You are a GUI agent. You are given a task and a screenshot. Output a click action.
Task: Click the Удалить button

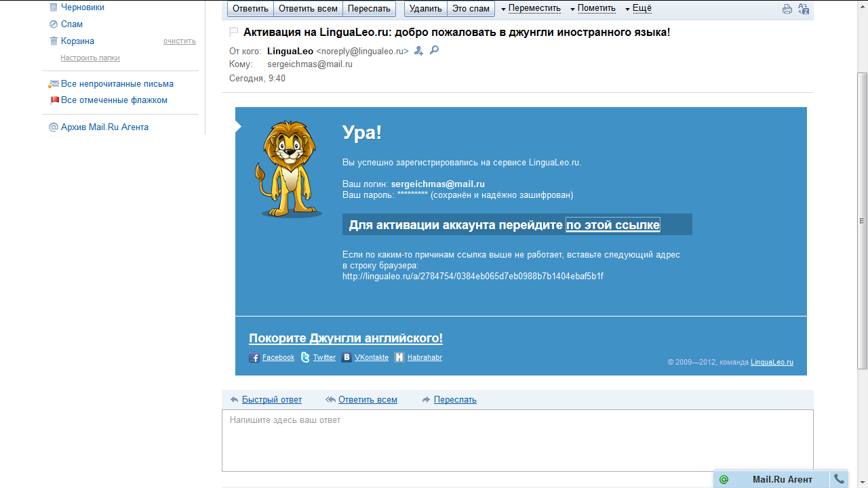(426, 8)
